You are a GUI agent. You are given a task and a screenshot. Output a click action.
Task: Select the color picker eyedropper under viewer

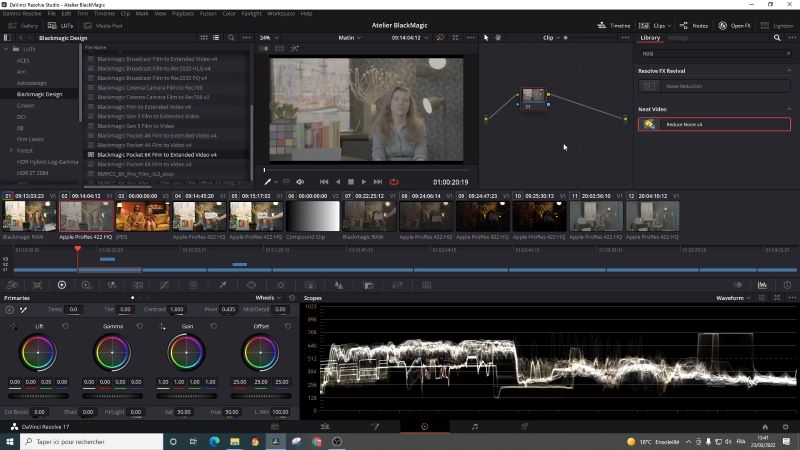(266, 182)
